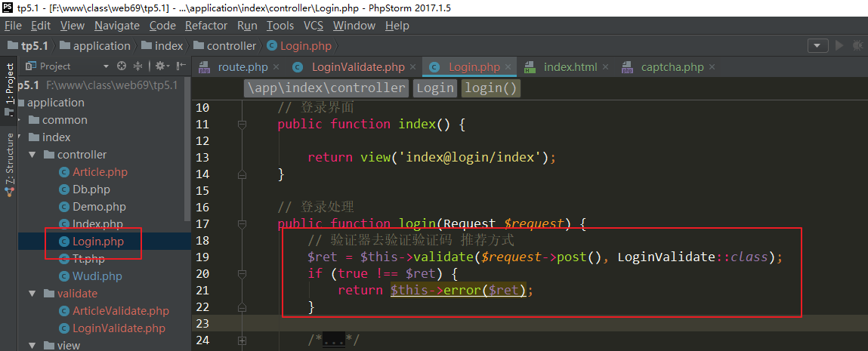The width and height of the screenshot is (868, 351).
Task: Collapse the validate folder arrow
Action: point(32,294)
